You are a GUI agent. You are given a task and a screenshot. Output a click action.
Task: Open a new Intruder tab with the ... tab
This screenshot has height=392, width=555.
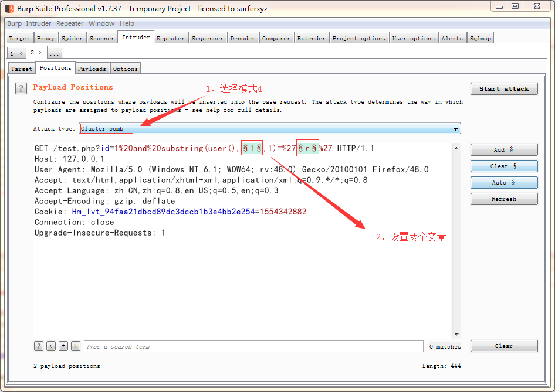click(x=55, y=54)
